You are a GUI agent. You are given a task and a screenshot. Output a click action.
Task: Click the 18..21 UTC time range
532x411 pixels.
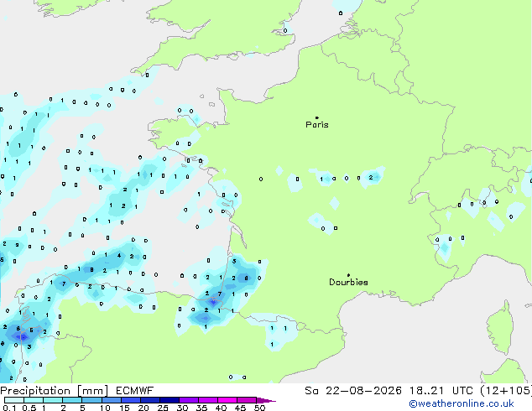click(441, 391)
